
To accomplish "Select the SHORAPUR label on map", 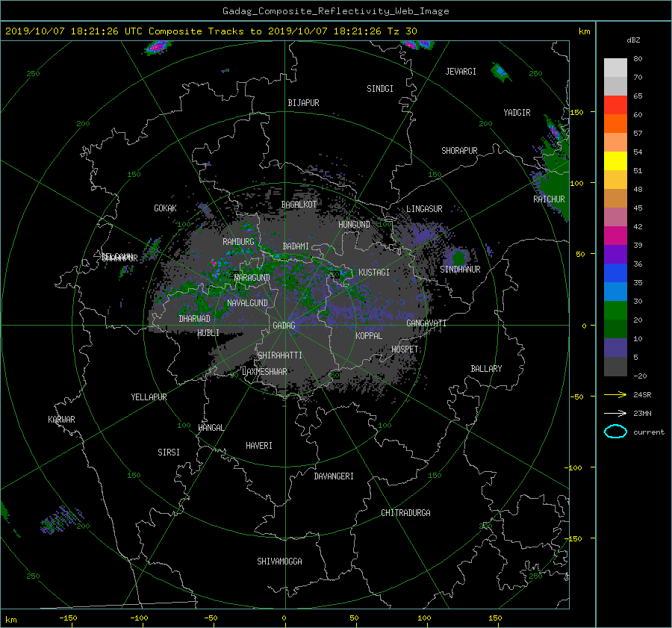I will [x=459, y=151].
